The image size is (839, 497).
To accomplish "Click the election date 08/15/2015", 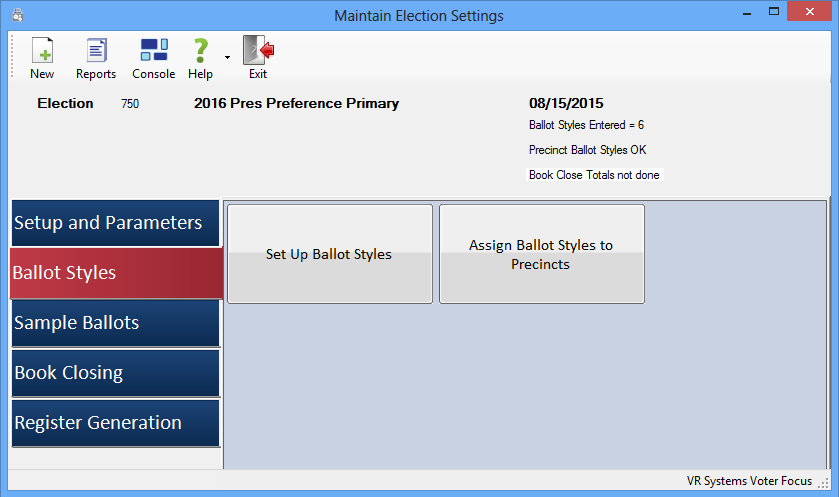I will 566,103.
